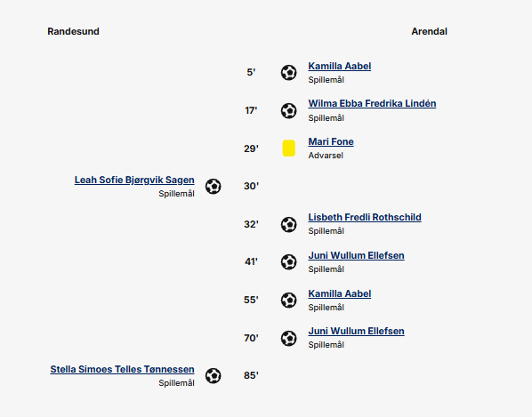
Task: Open Kamilla Aabel's profile at 5'
Action: (340, 66)
